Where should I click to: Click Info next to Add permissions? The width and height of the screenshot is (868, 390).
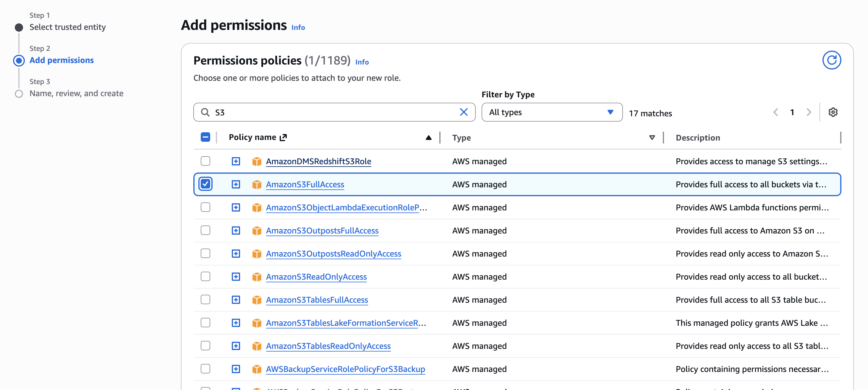[298, 27]
